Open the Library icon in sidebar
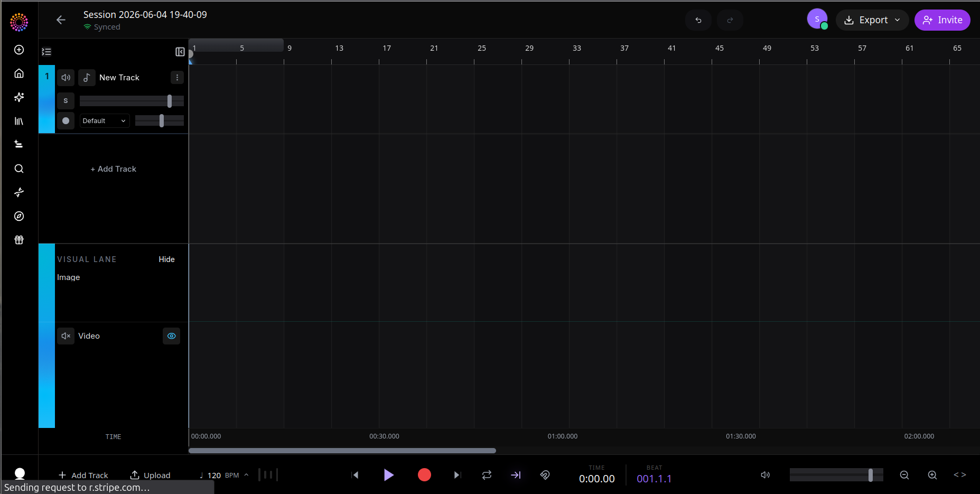This screenshot has height=494, width=980. click(19, 121)
